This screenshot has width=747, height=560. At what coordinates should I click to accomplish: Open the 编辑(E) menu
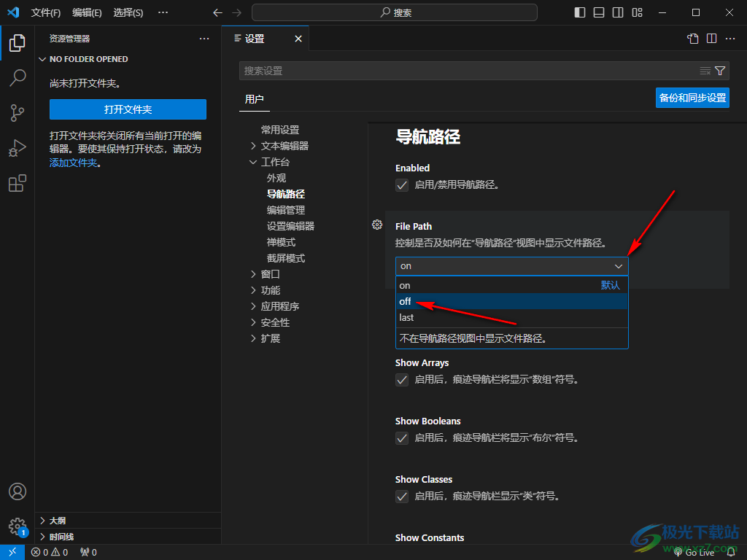pos(87,12)
